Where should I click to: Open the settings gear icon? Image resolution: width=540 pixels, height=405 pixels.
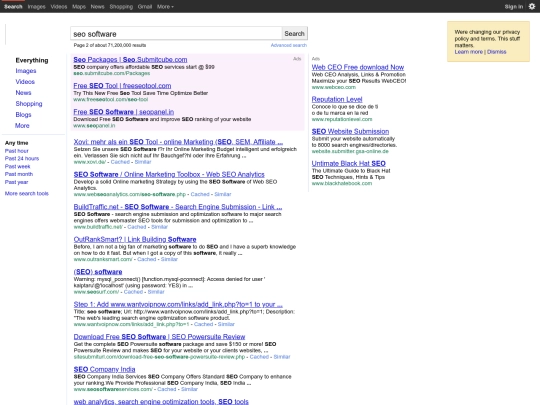(x=532, y=6)
